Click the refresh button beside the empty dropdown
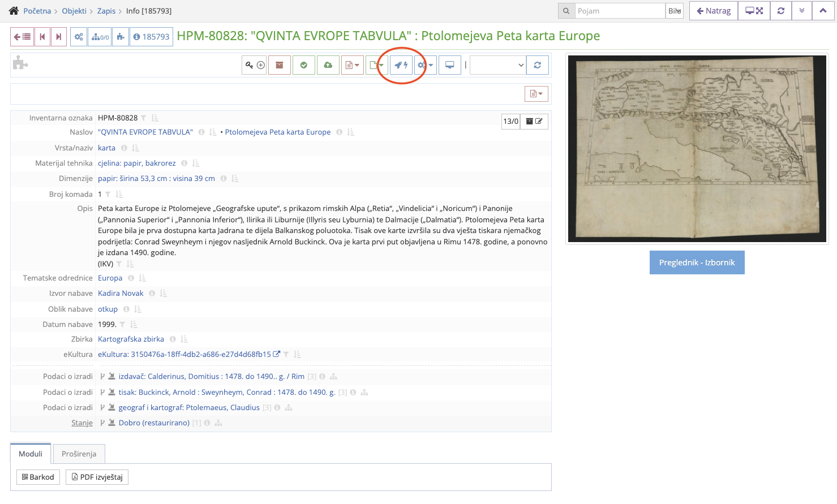The height and width of the screenshot is (504, 837). pyautogui.click(x=538, y=65)
